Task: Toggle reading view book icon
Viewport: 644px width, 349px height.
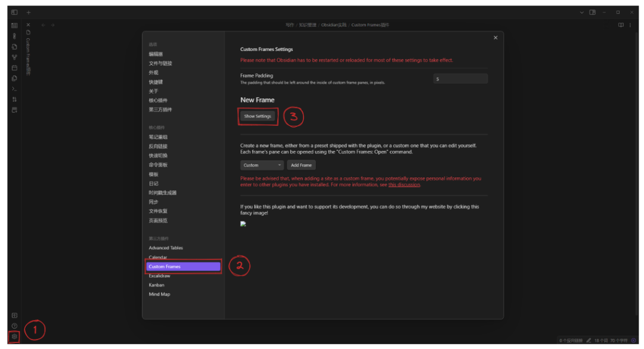Action: [x=621, y=25]
